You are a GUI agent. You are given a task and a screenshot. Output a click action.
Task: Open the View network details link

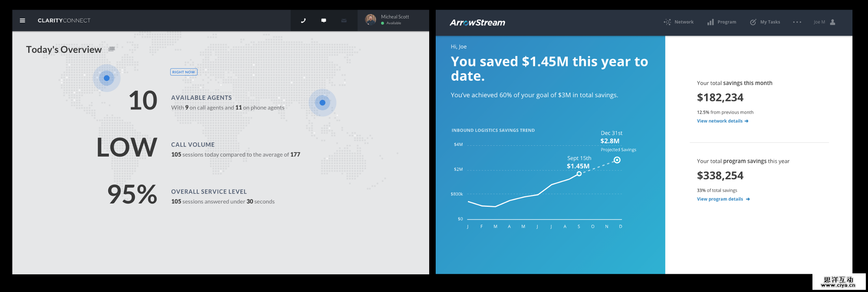coord(720,121)
